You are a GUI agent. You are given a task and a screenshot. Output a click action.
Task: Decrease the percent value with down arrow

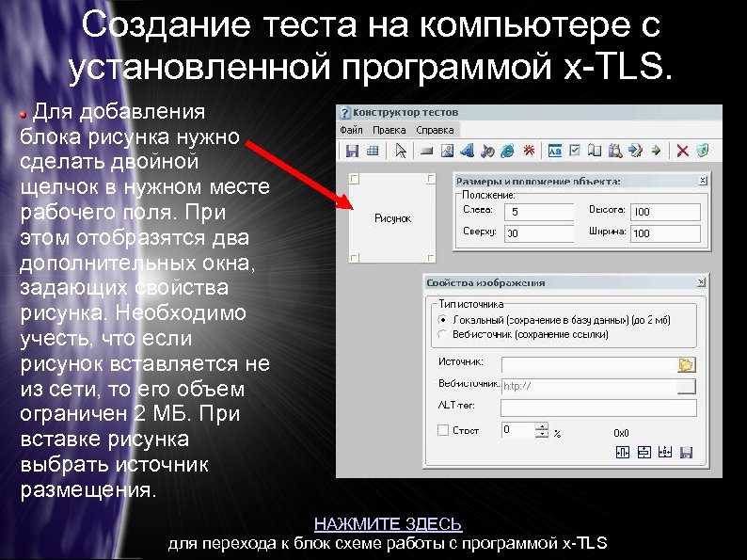[x=542, y=434]
